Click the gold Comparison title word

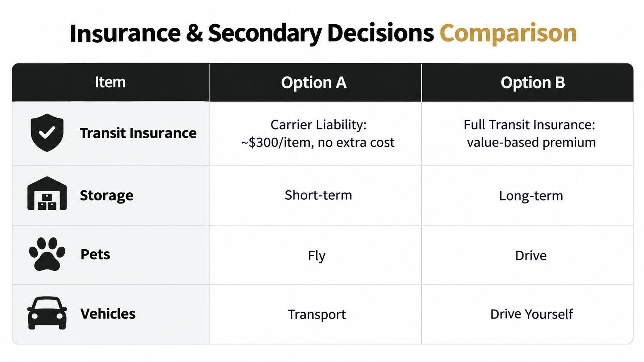point(508,33)
